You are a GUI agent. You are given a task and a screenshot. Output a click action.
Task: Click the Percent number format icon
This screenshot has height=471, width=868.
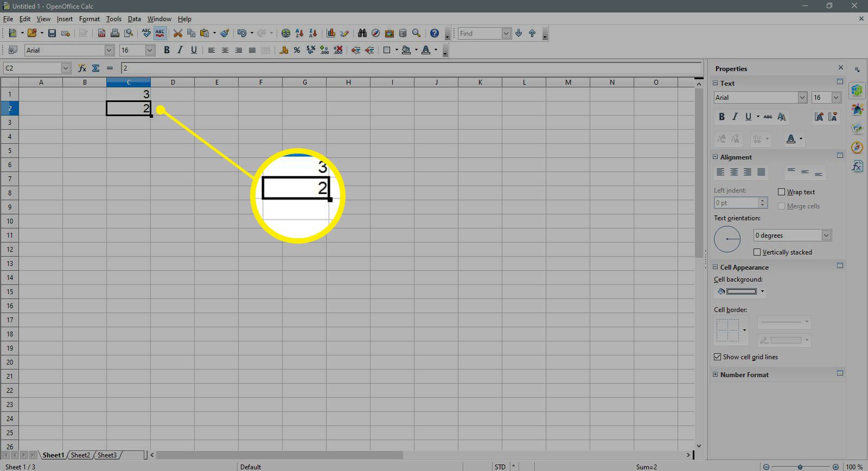point(297,50)
